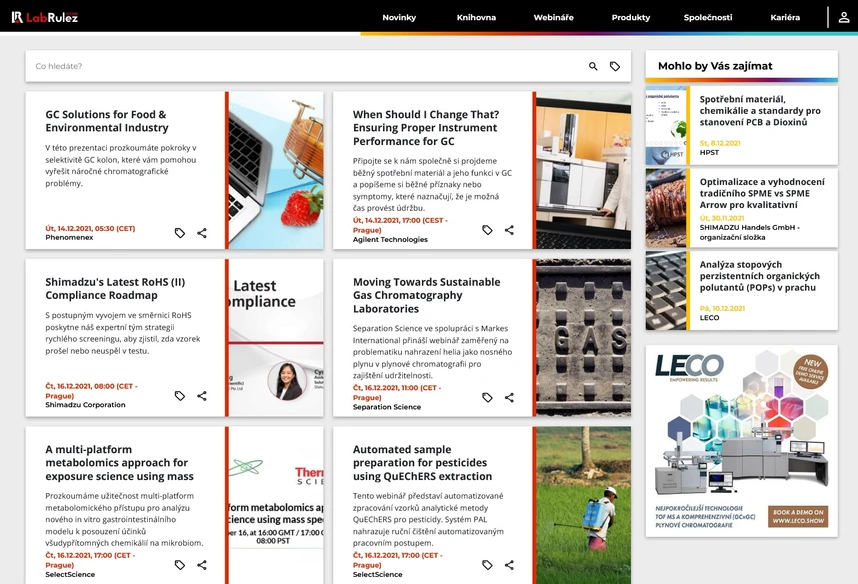This screenshot has height=584, width=858.
Task: Open the Knihovna menu
Action: click(476, 18)
